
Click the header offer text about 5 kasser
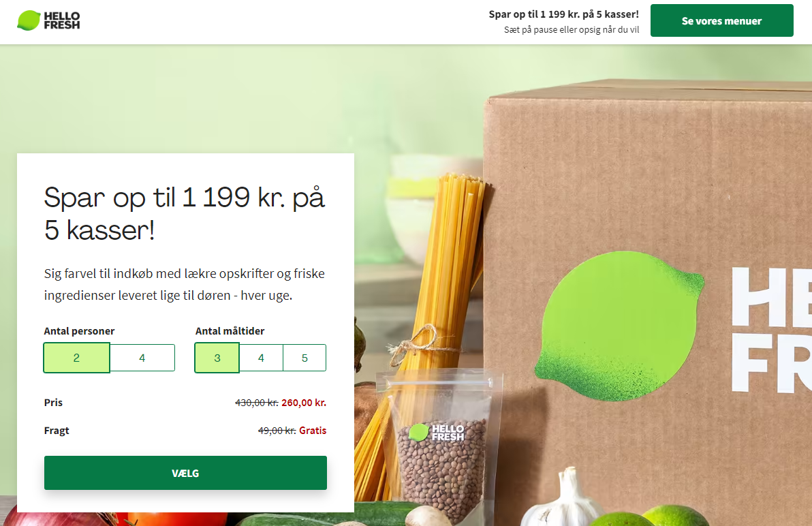click(563, 14)
